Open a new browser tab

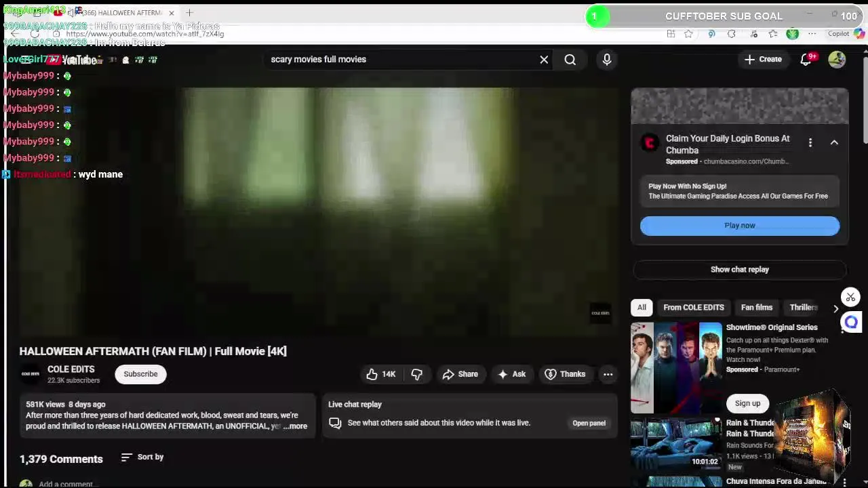(189, 13)
